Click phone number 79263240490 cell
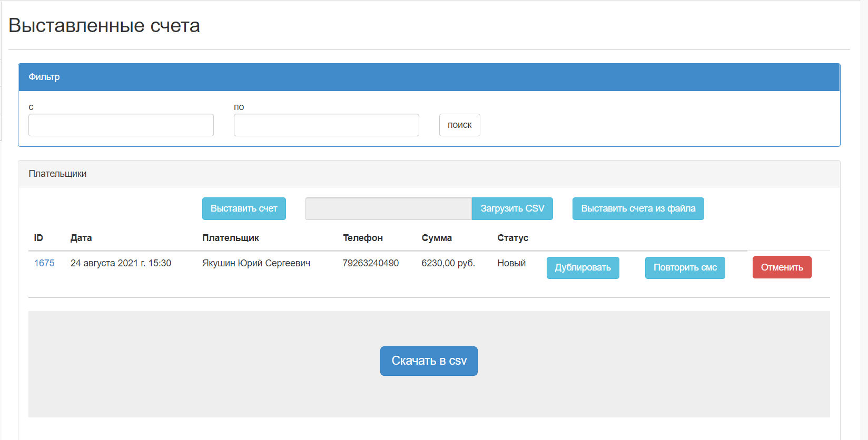 pyautogui.click(x=371, y=263)
